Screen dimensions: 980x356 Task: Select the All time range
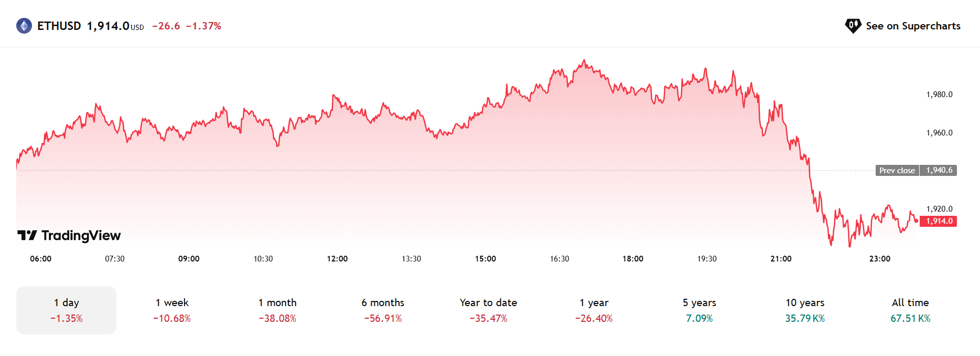tap(910, 310)
